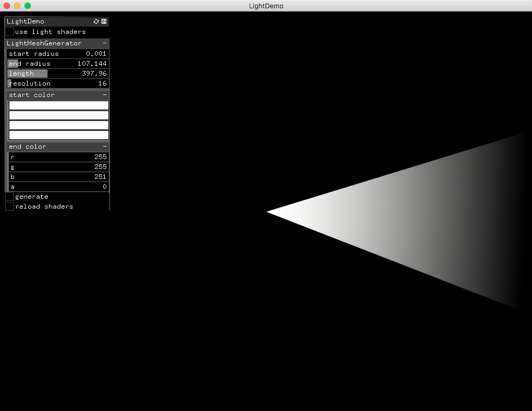This screenshot has width=532, height=411.
Task: Adjust the end radius slider
Action: pos(57,63)
